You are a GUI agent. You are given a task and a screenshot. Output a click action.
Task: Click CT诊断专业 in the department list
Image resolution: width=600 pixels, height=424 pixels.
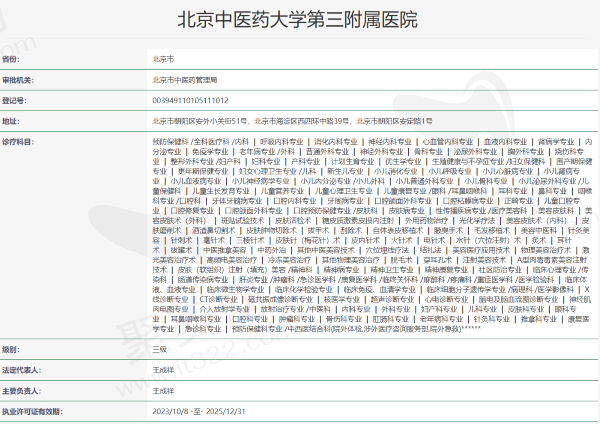(218, 300)
